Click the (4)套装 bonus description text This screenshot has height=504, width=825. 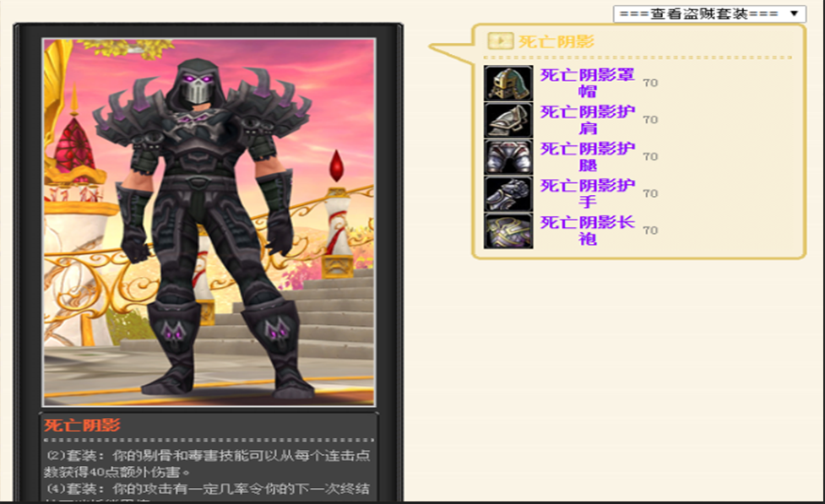[x=208, y=491]
